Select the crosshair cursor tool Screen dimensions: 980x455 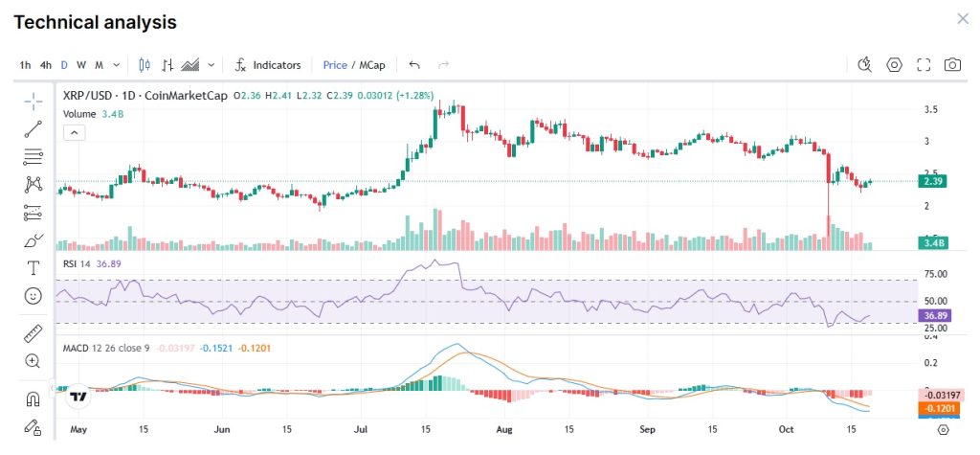point(33,101)
